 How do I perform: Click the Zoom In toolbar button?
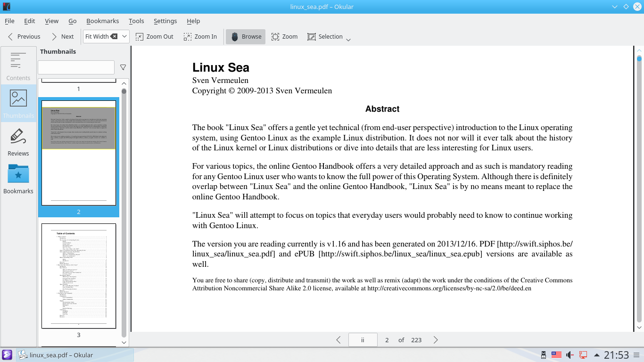(200, 36)
